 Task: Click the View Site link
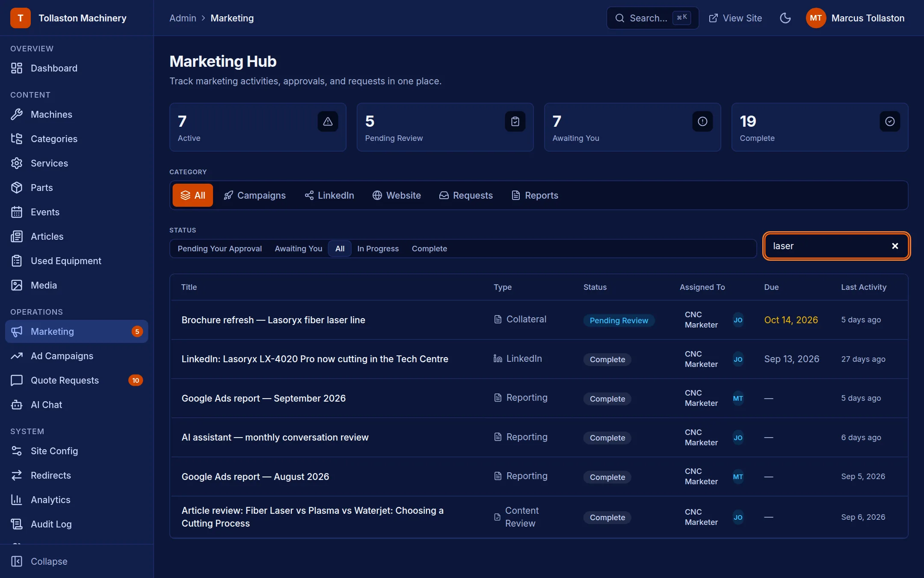tap(735, 18)
